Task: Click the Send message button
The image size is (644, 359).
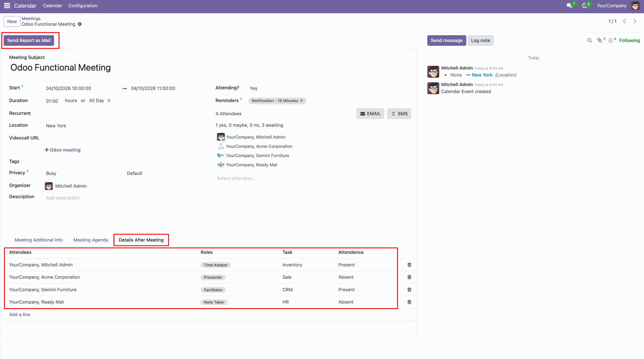Action: [446, 41]
